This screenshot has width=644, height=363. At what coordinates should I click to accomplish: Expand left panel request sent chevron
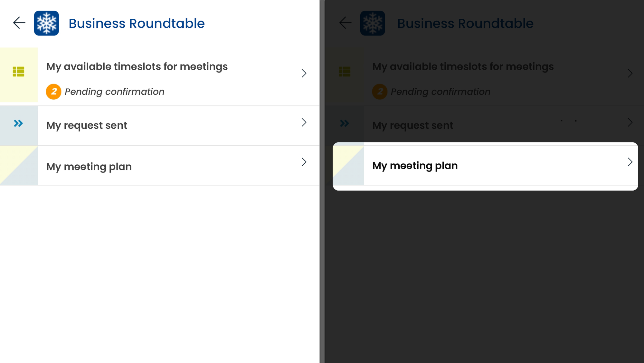click(304, 123)
